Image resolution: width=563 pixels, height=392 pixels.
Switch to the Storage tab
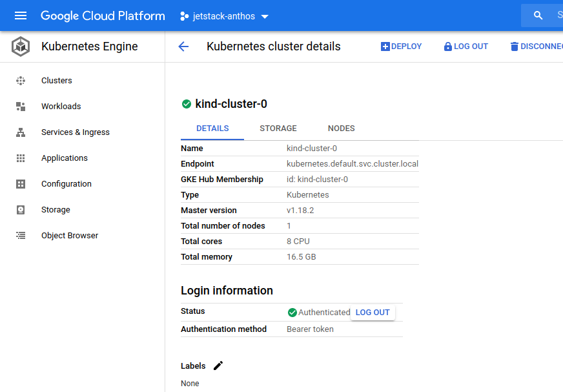point(278,129)
